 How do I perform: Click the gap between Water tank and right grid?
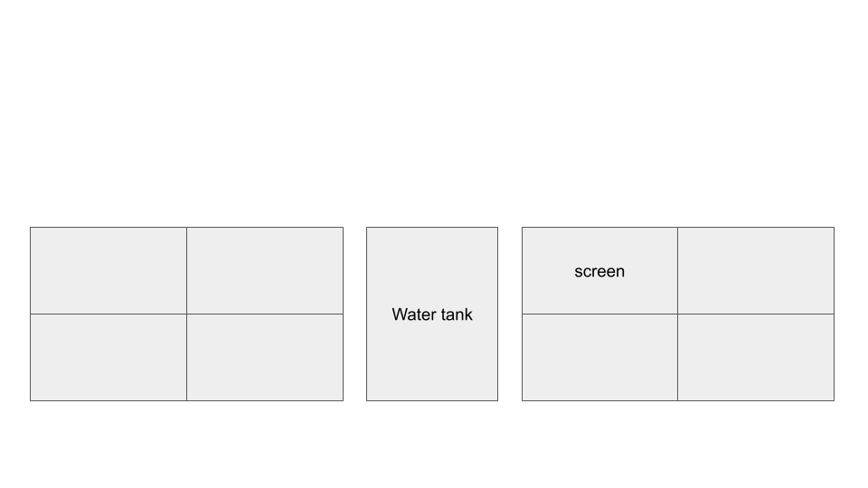[x=510, y=314]
